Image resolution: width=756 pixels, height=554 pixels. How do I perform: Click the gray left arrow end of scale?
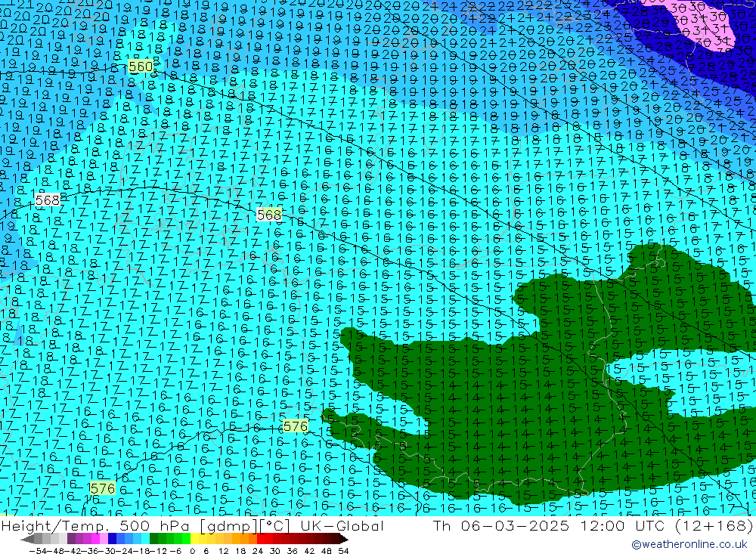(x=27, y=539)
